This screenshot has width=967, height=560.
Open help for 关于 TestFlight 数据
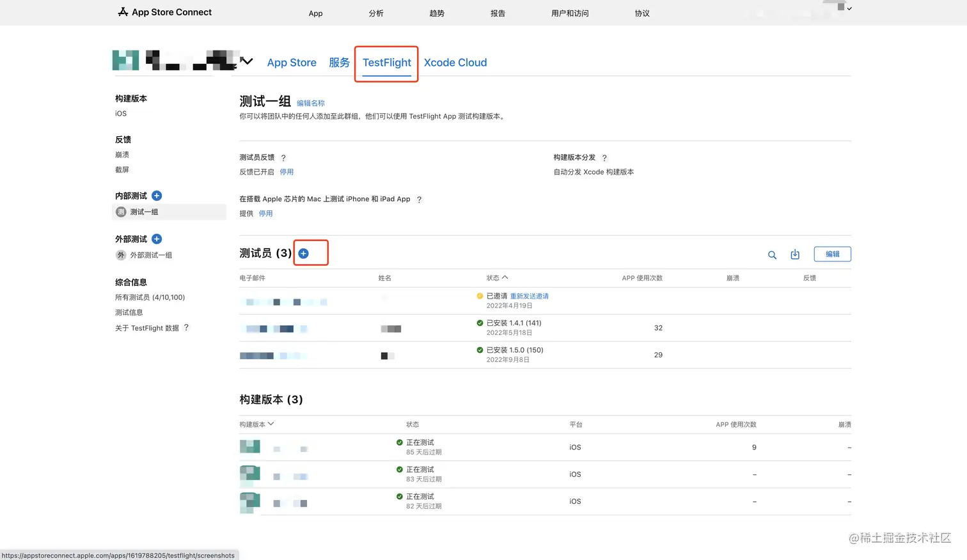186,327
